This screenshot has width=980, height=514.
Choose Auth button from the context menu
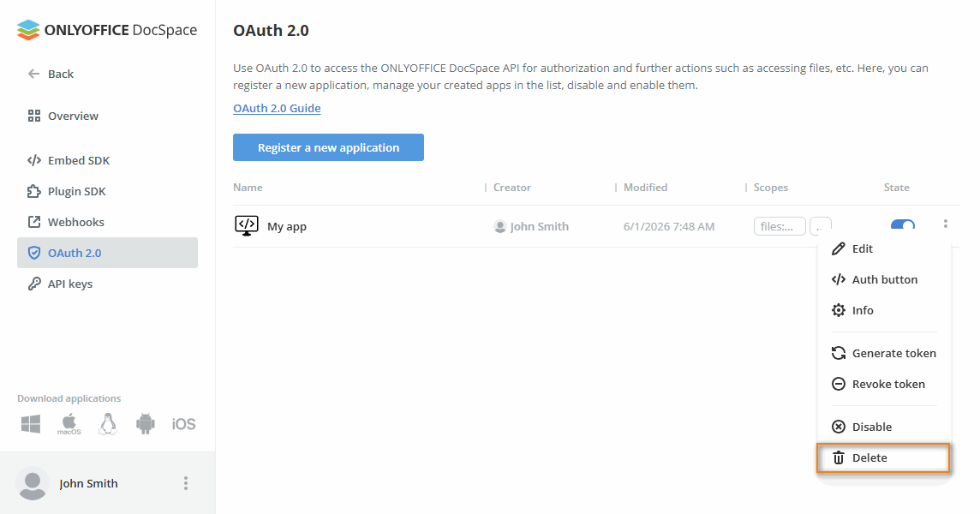[x=884, y=279]
